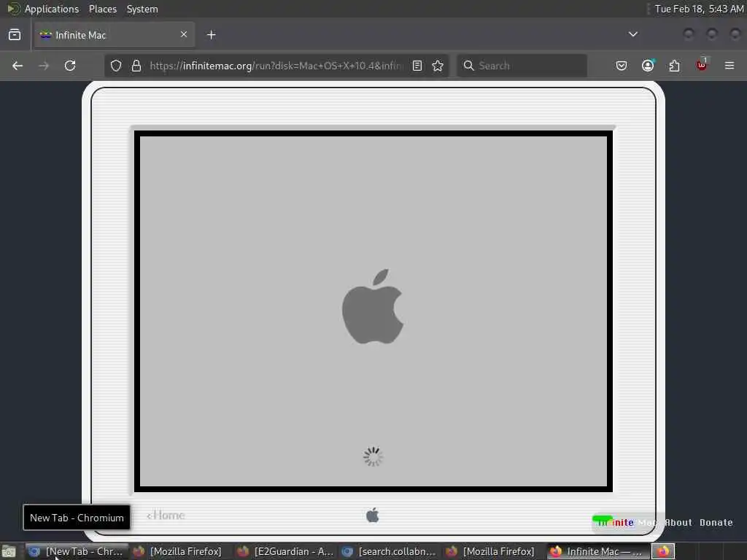Select the Infinite Mac browser tab

pyautogui.click(x=115, y=35)
